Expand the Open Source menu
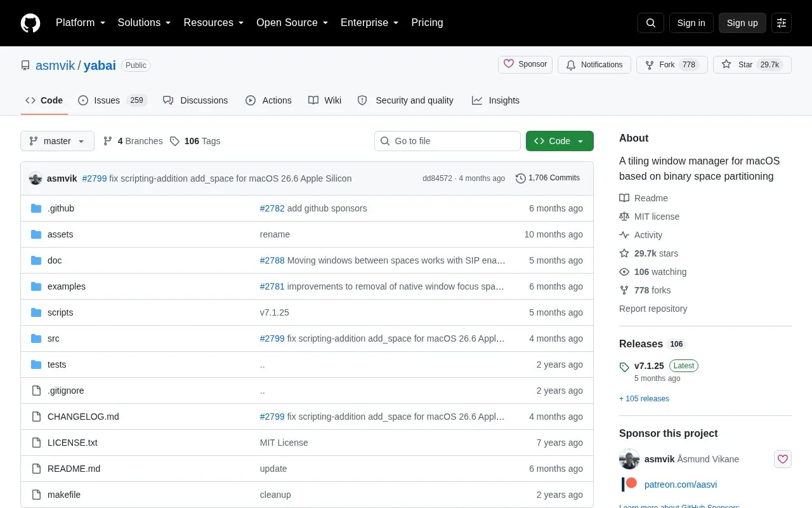This screenshot has width=812, height=508. point(292,23)
